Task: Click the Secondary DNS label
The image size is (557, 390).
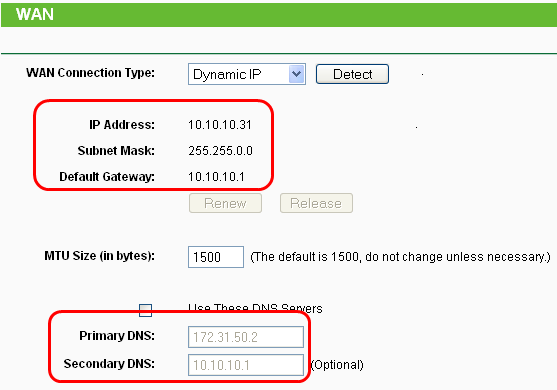Action: pyautogui.click(x=109, y=364)
